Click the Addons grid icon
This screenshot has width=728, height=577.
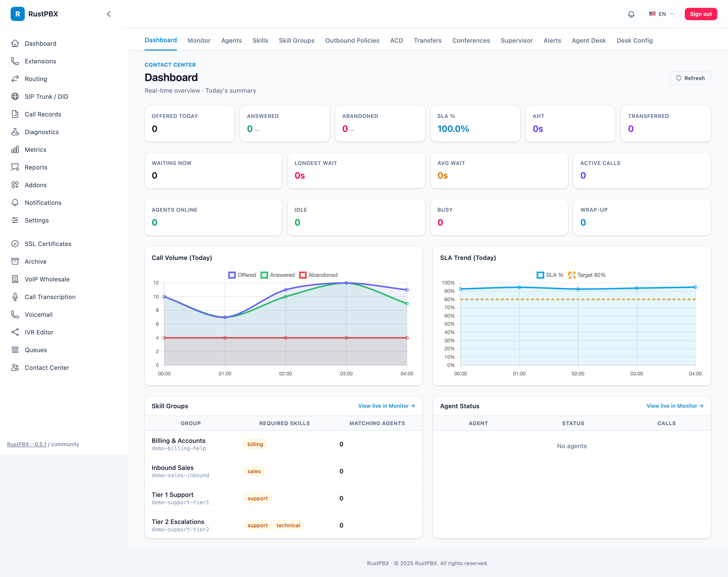click(x=15, y=185)
